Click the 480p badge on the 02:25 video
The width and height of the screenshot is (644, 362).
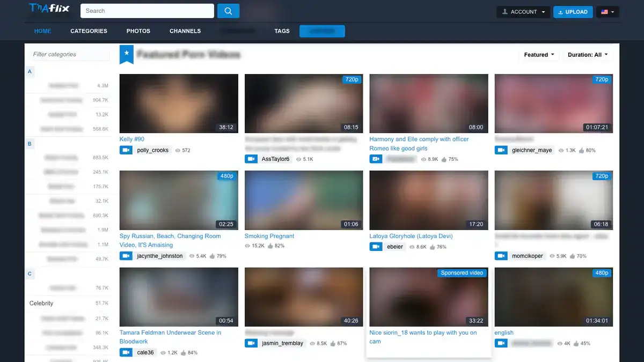[x=226, y=176]
